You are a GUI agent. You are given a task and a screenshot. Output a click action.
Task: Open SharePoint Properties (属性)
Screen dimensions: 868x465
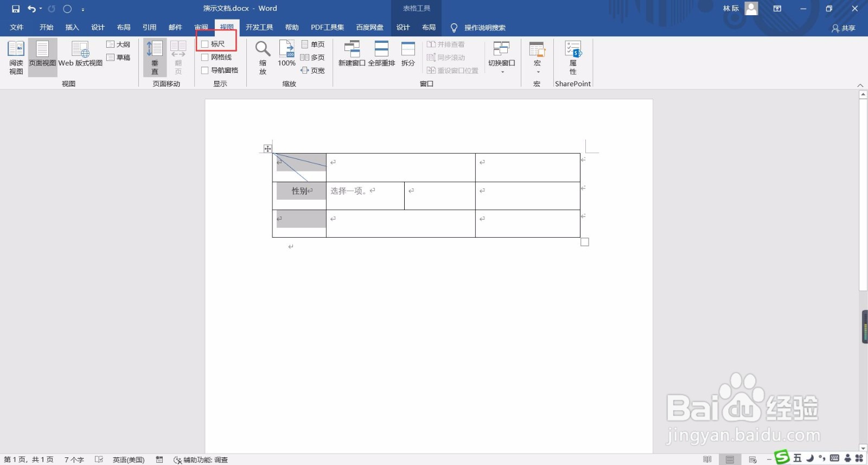[x=573, y=58]
